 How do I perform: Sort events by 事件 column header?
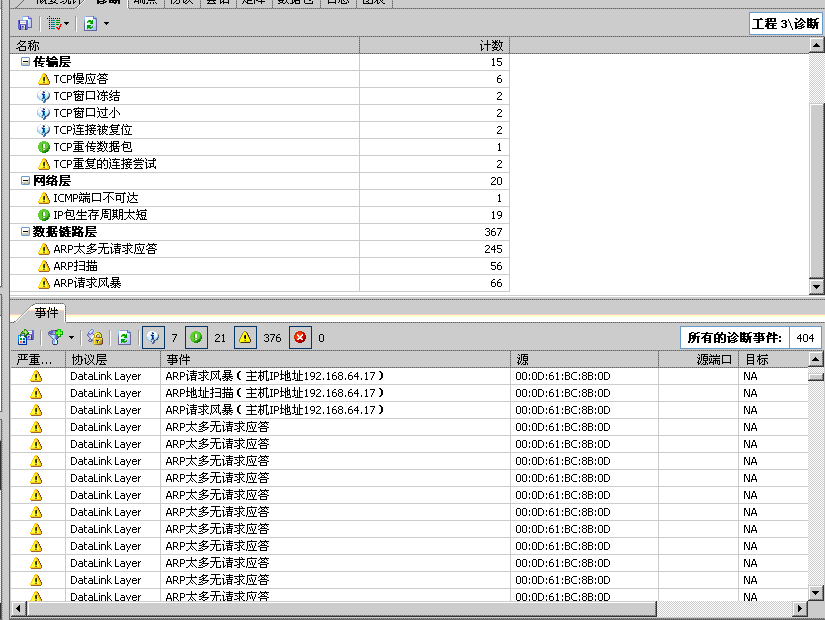336,359
